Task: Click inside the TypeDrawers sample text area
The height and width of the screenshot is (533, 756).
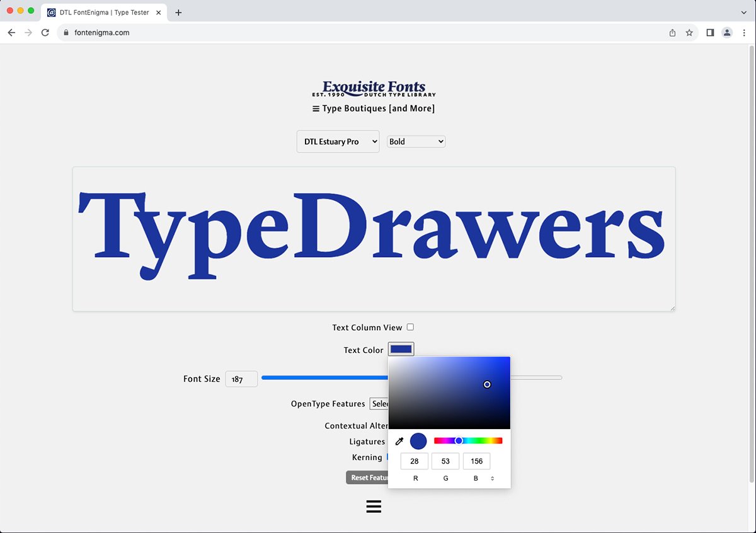Action: point(374,239)
